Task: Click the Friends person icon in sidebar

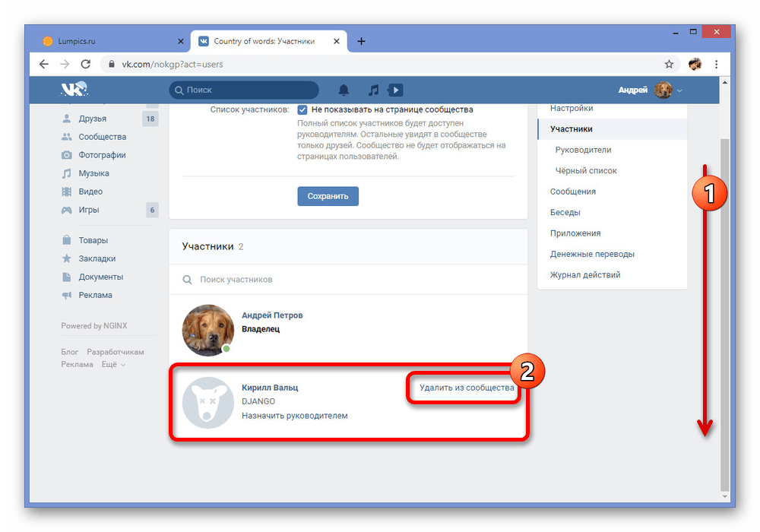Action: click(67, 119)
